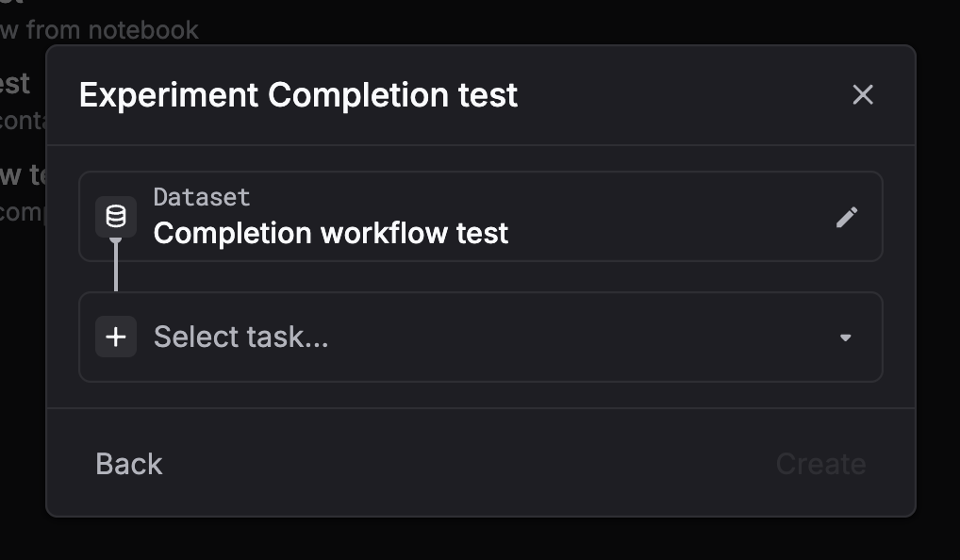Viewport: 960px width, 560px height.
Task: Click the connector line between dataset and task
Action: tap(115, 274)
